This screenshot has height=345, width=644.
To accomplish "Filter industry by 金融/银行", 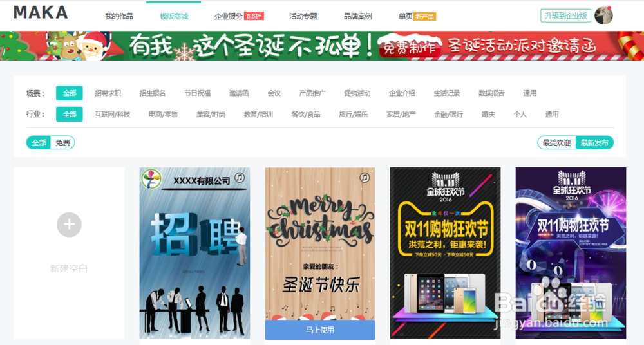I will (448, 114).
